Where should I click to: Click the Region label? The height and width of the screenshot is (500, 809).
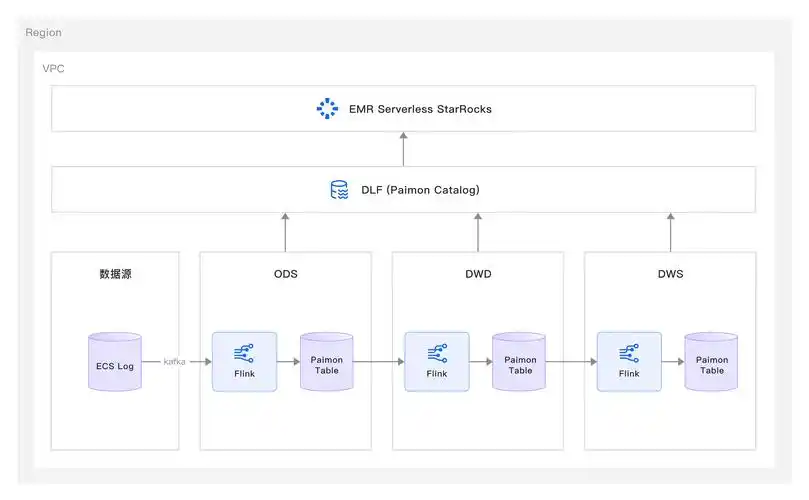point(43,33)
